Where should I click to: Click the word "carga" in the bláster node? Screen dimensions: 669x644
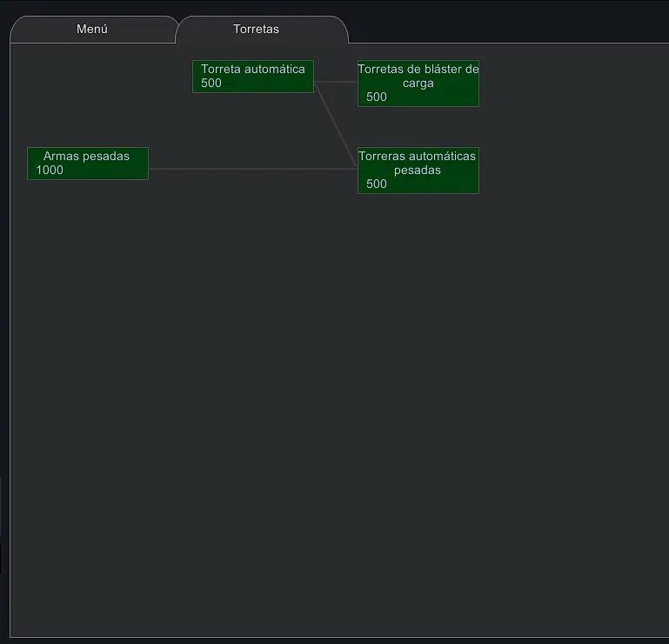click(x=418, y=84)
